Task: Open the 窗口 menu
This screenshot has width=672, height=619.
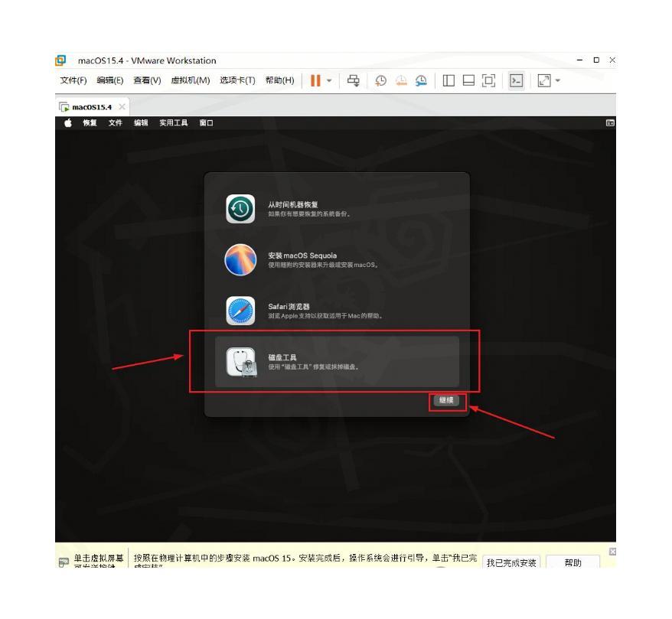Action: click(x=206, y=123)
